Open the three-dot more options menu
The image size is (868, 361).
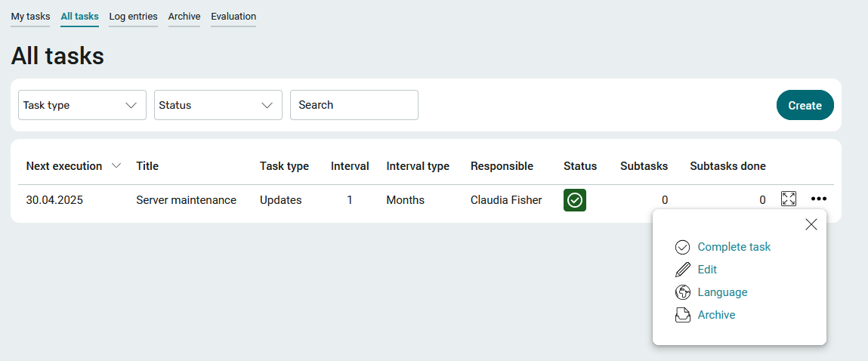point(818,199)
